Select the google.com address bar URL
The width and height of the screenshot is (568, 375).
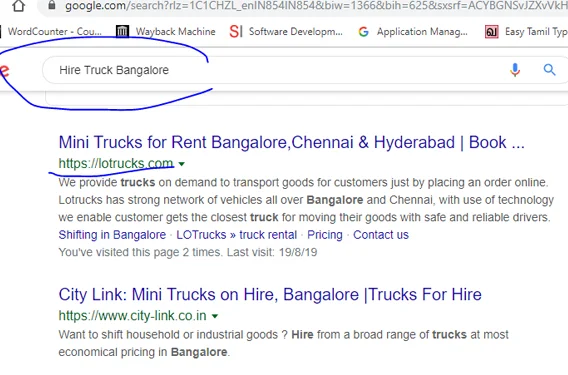[x=316, y=6]
